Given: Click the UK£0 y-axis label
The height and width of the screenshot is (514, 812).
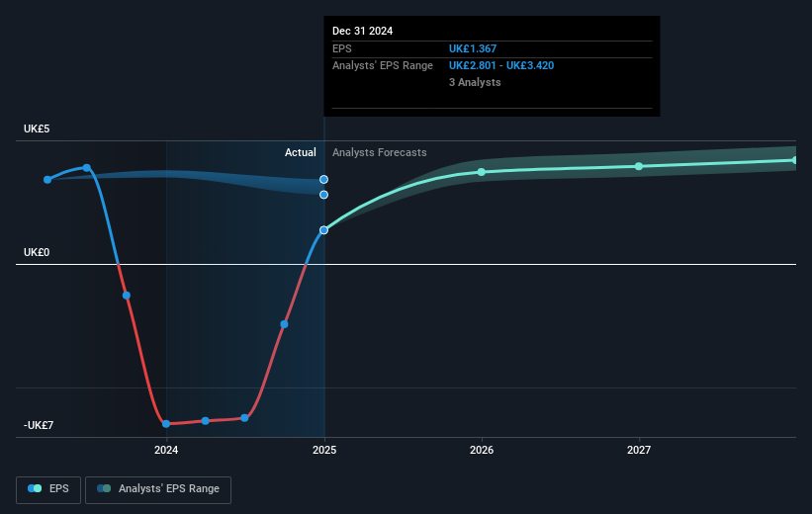Looking at the screenshot, I should pos(37,253).
